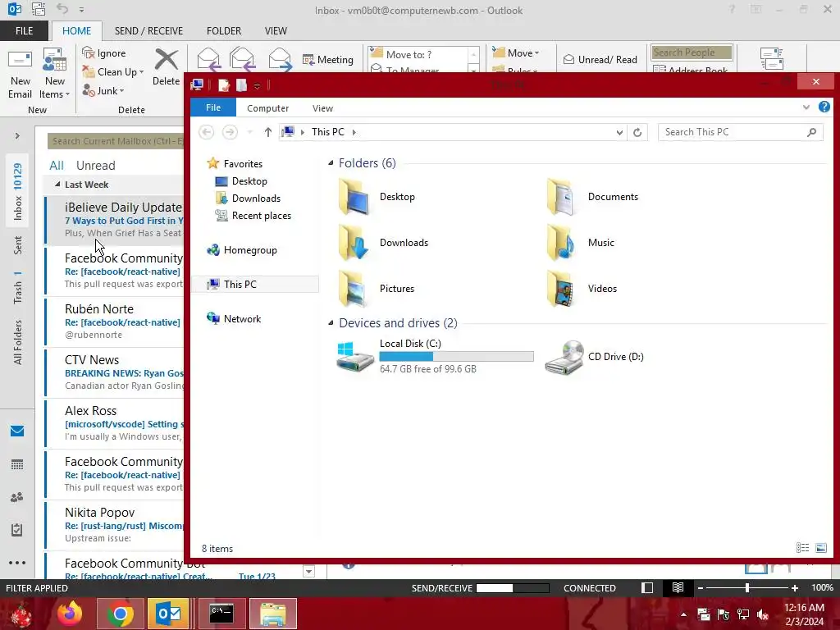Image resolution: width=840 pixels, height=630 pixels.
Task: Open Computer tab in This PC window
Action: [268, 108]
